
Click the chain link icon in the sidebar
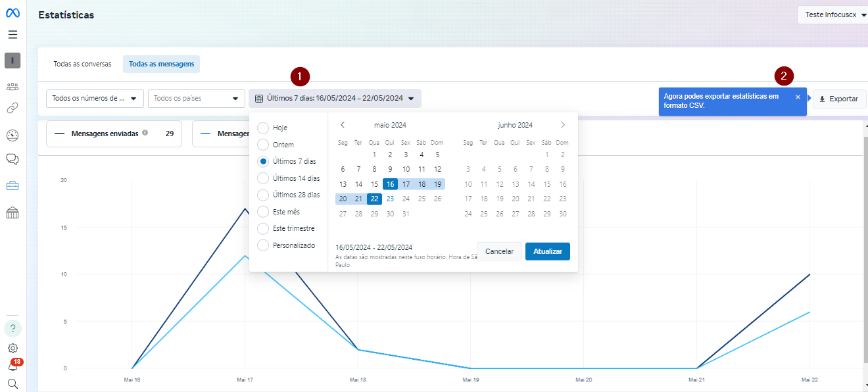[x=12, y=108]
